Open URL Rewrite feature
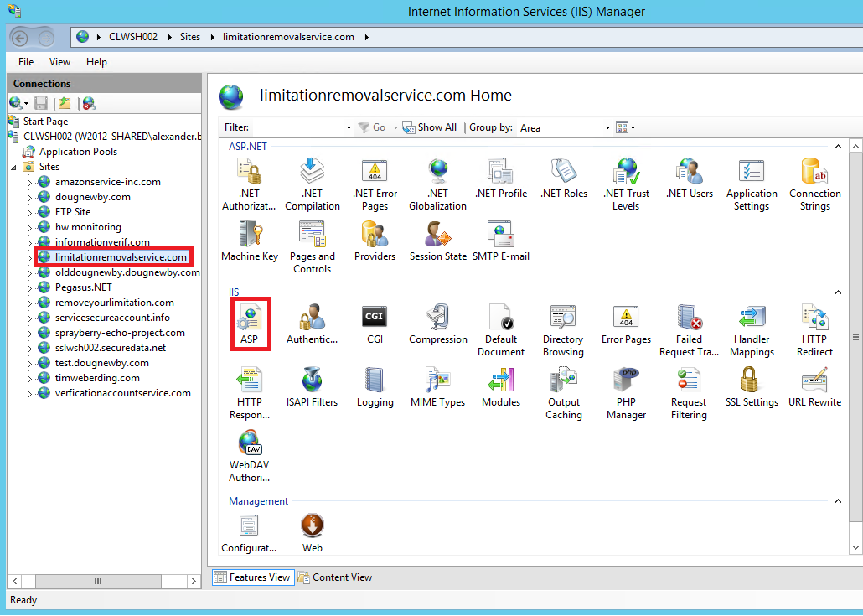 [814, 387]
